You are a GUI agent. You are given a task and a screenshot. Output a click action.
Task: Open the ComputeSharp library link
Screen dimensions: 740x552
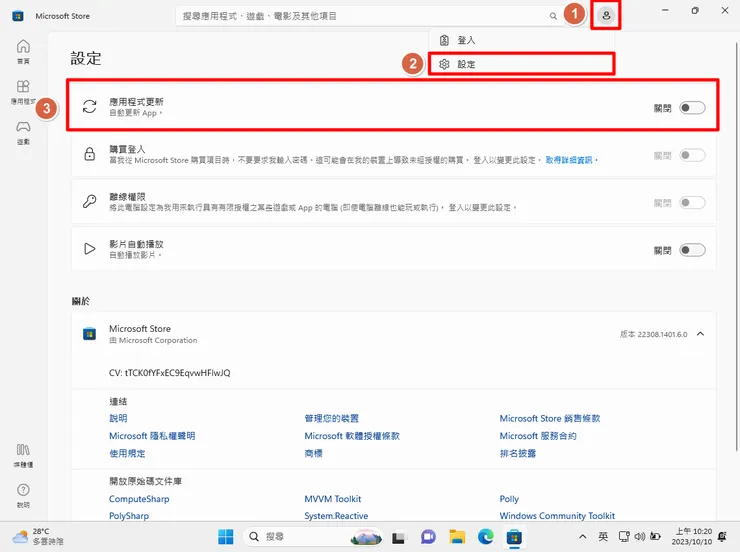139,499
